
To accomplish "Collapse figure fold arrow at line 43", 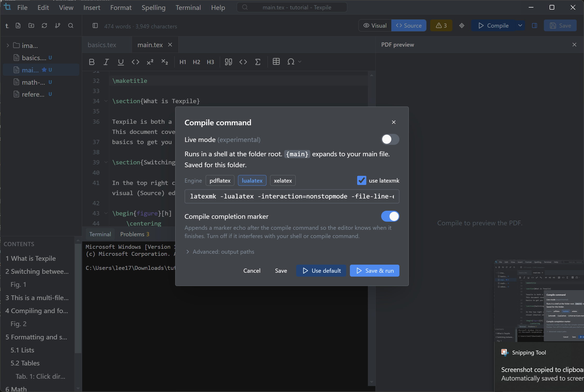I will (x=106, y=213).
